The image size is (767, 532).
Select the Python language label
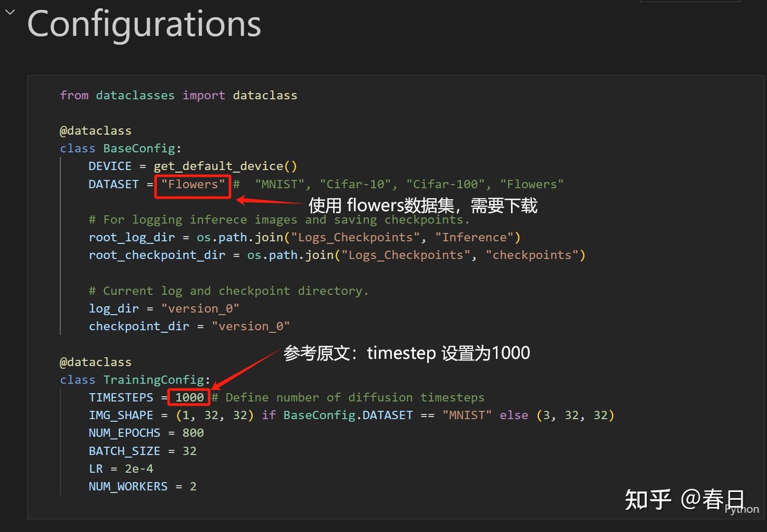[741, 509]
